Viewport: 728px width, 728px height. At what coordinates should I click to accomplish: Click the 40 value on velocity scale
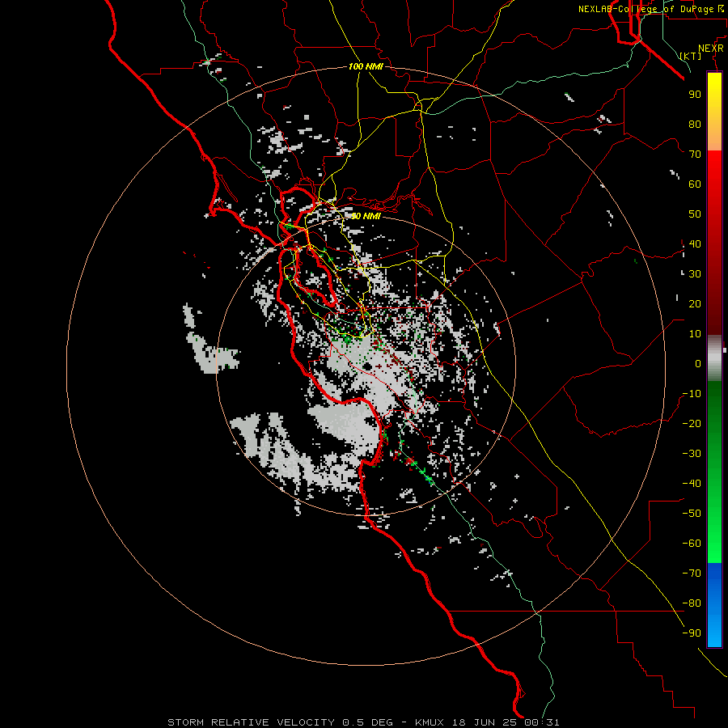[x=695, y=243]
